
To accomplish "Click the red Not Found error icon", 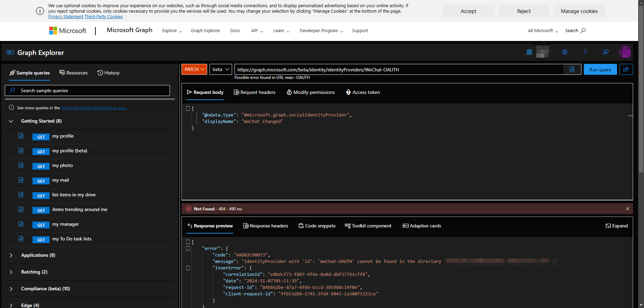I will 188,209.
